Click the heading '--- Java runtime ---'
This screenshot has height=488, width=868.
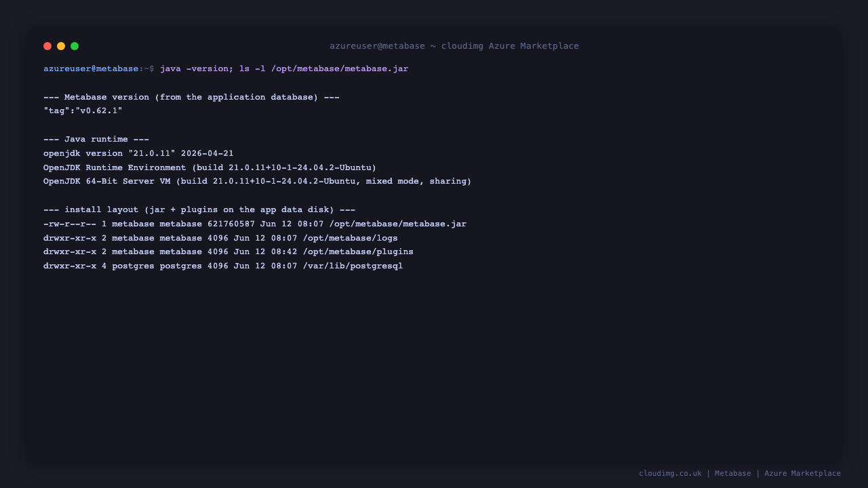coord(96,139)
